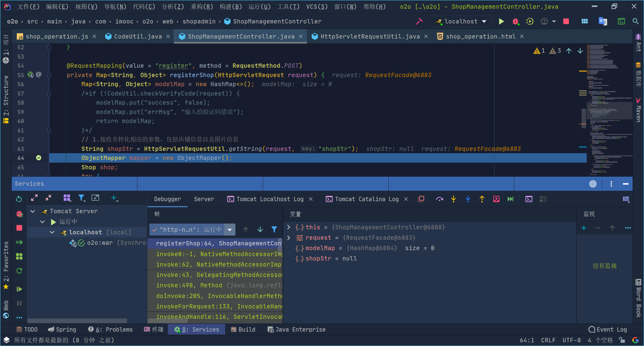Click the horizontal scrollbar in the Services tree
This screenshot has width=644, height=346.
[x=77, y=321]
